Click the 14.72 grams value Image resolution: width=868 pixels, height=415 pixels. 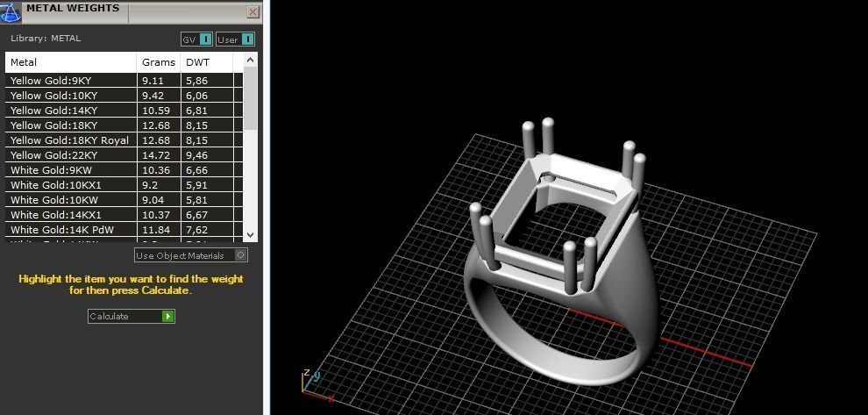tap(155, 155)
